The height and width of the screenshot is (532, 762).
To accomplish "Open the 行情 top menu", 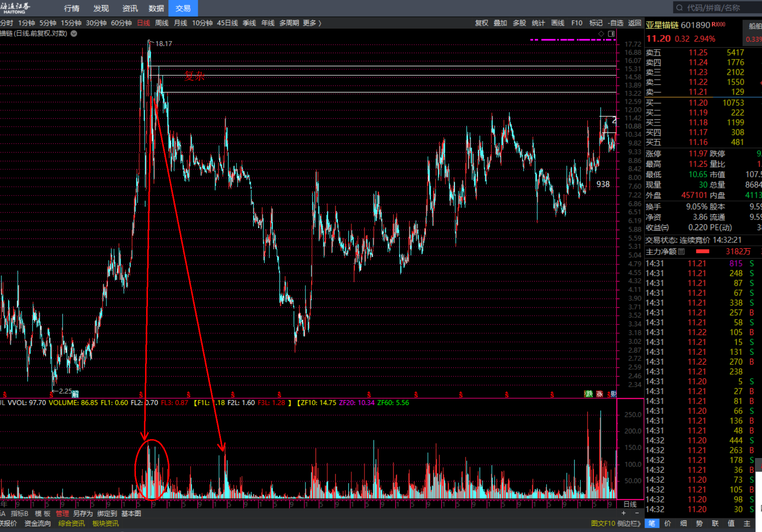I will tap(71, 8).
